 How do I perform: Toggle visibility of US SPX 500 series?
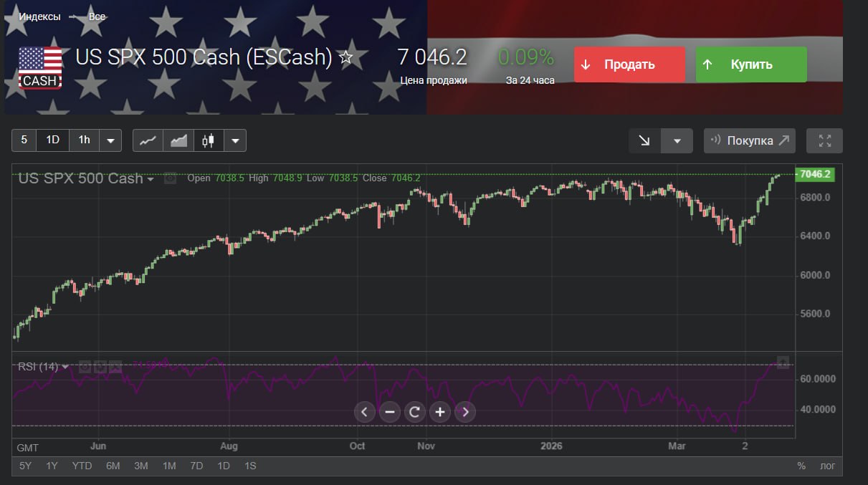point(170,178)
